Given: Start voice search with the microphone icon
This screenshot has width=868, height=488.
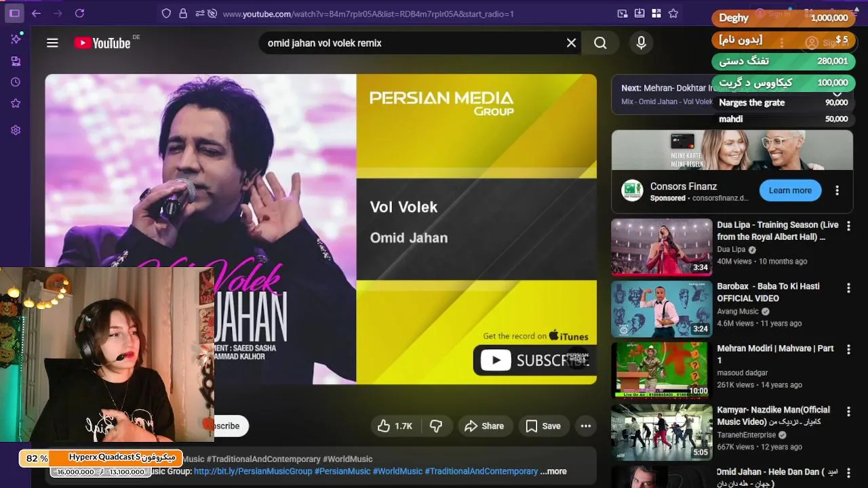Looking at the screenshot, I should click(x=641, y=43).
